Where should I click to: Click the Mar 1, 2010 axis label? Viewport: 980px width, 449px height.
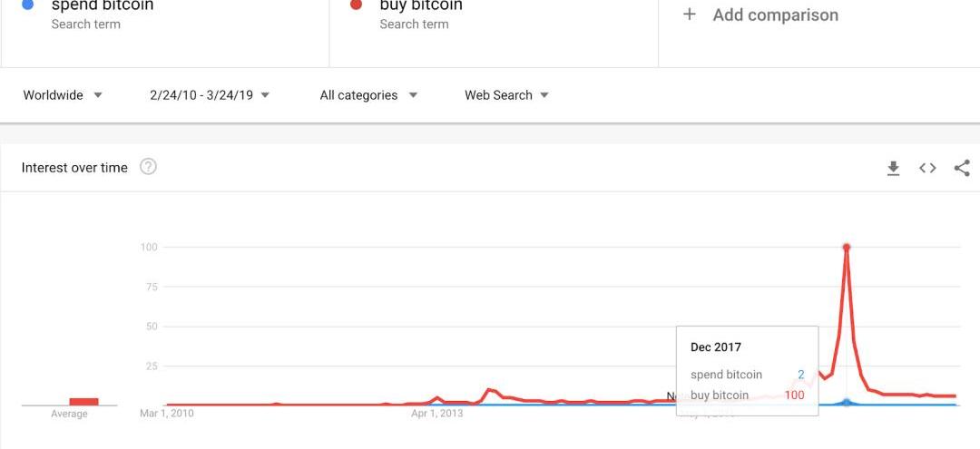click(x=167, y=414)
